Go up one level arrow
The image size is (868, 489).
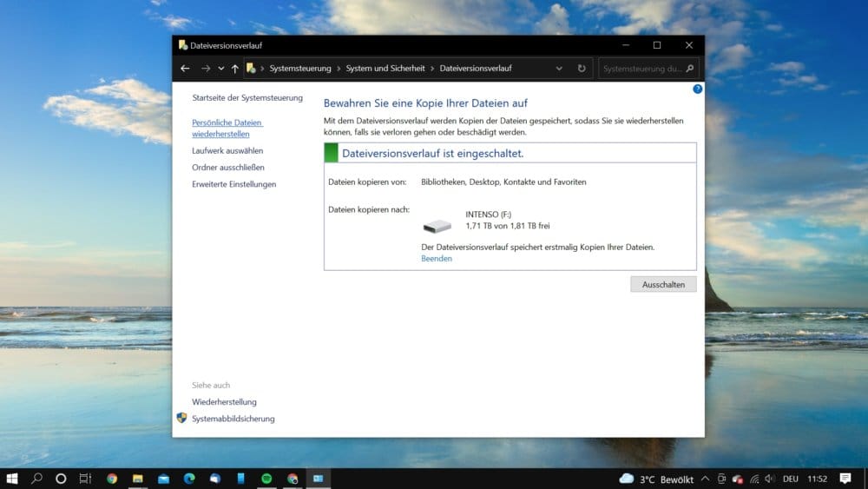point(234,68)
